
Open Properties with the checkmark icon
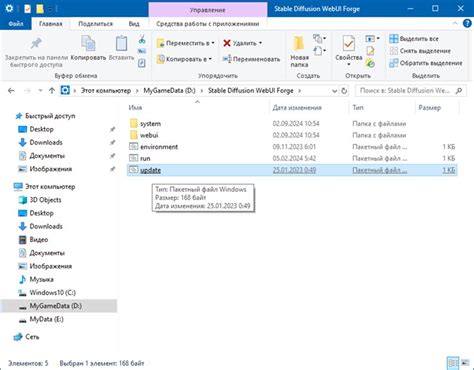coord(348,43)
